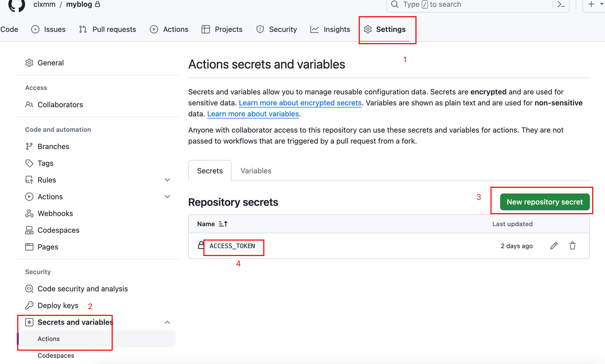Expand the Actions sidebar section
The width and height of the screenshot is (605, 364).
click(x=167, y=197)
